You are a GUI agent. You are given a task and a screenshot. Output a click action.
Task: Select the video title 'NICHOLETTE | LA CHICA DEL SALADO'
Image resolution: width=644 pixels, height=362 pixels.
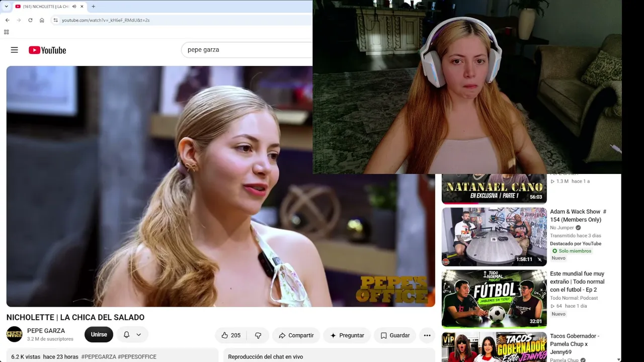point(75,317)
